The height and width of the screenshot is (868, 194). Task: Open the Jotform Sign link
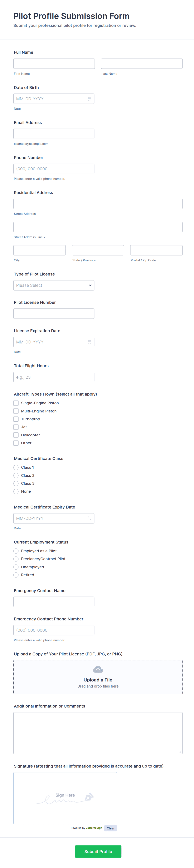pyautogui.click(x=94, y=828)
